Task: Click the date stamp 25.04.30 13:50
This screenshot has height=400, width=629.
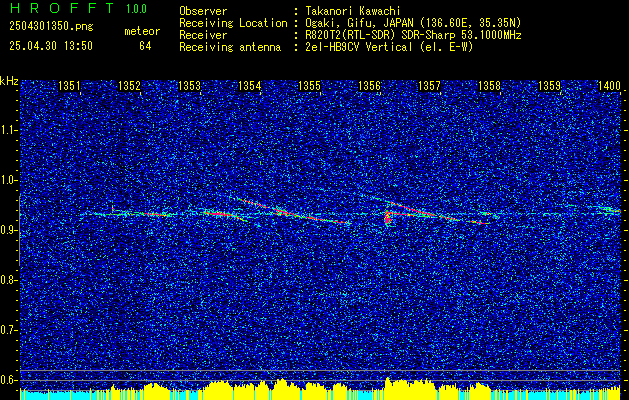Action: pyautogui.click(x=51, y=46)
